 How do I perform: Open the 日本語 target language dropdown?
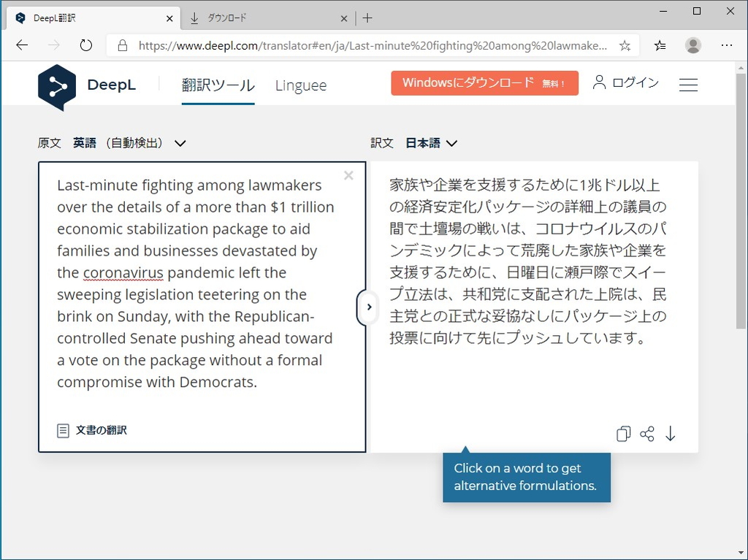(x=430, y=143)
